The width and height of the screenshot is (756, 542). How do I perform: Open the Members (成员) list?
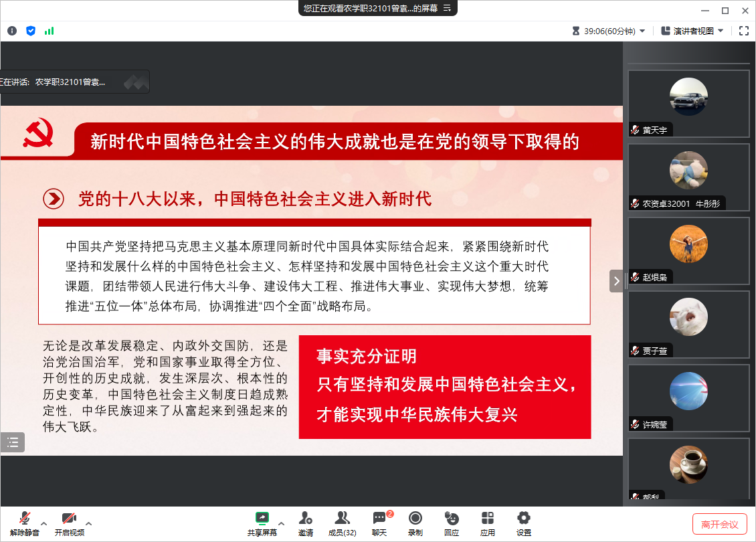click(x=342, y=523)
